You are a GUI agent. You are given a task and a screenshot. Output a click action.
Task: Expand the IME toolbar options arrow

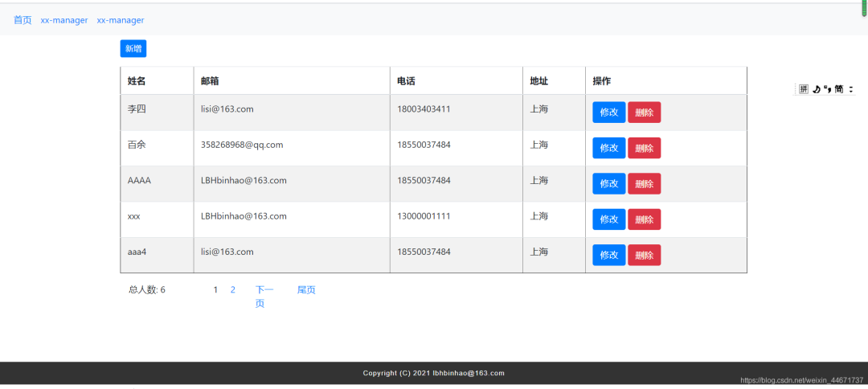point(851,89)
